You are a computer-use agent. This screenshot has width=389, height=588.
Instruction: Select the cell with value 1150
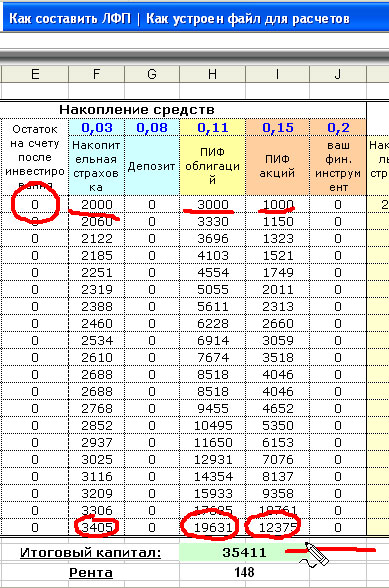click(278, 222)
